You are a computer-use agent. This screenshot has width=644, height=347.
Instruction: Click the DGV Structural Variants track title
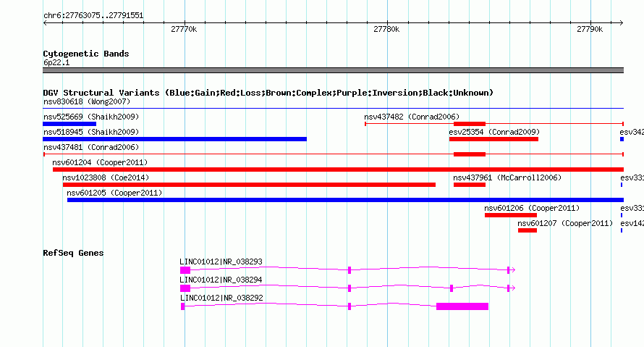pyautogui.click(x=268, y=93)
